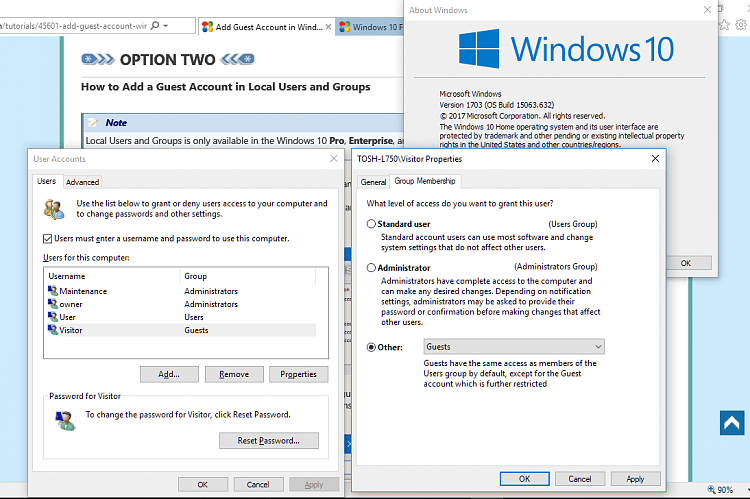Click the password user icon for Visitor
750x499 pixels.
tap(66, 421)
